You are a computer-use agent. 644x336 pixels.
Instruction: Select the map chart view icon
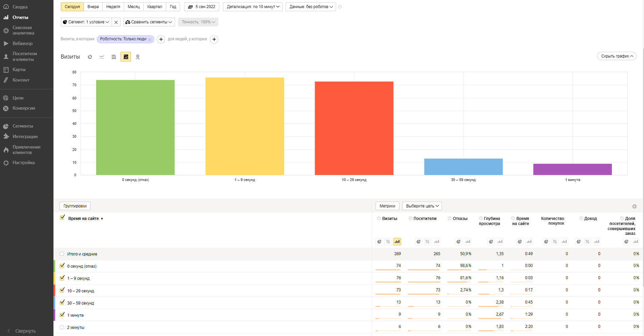pyautogui.click(x=138, y=57)
